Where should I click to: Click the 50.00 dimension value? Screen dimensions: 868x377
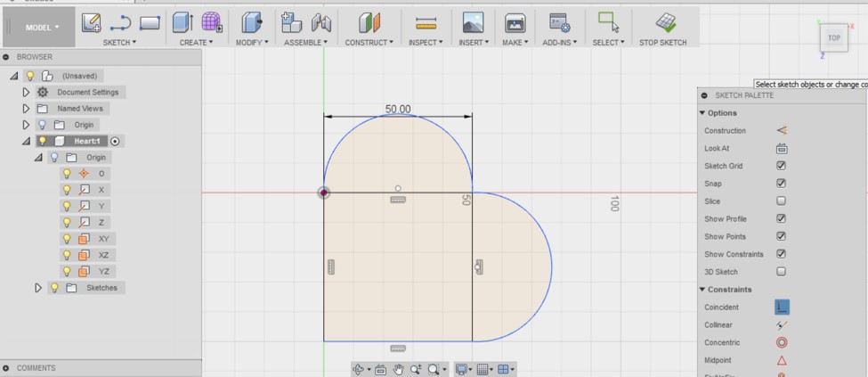[398, 110]
